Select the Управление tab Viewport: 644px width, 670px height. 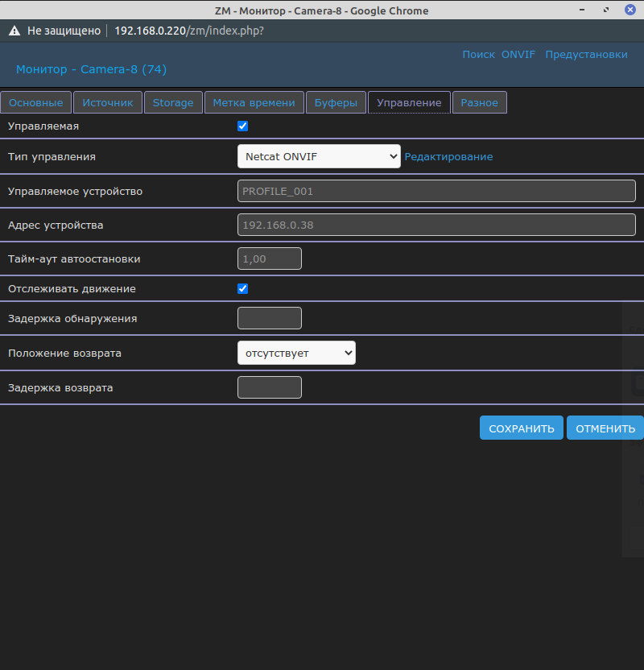coord(409,102)
